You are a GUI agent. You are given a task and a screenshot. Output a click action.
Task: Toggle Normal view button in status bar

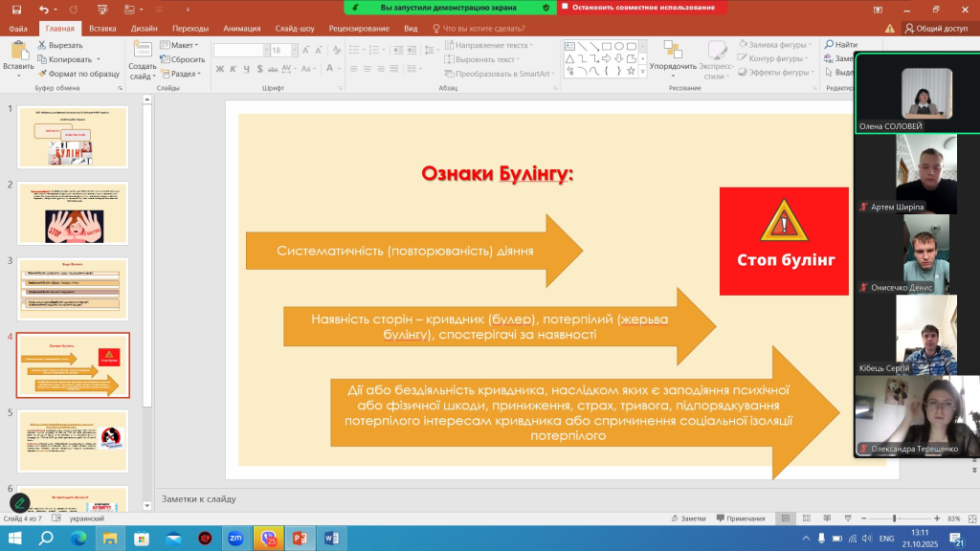tap(786, 518)
